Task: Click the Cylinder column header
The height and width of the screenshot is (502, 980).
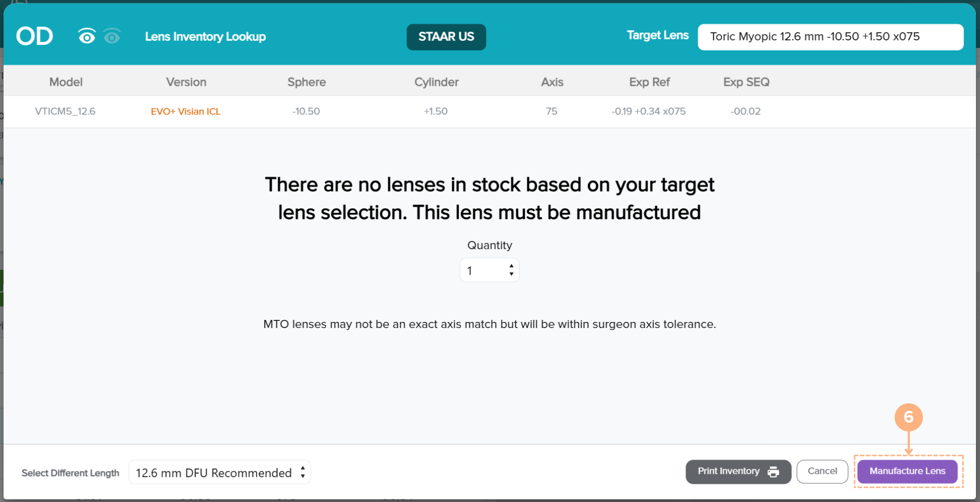Action: coord(436,82)
